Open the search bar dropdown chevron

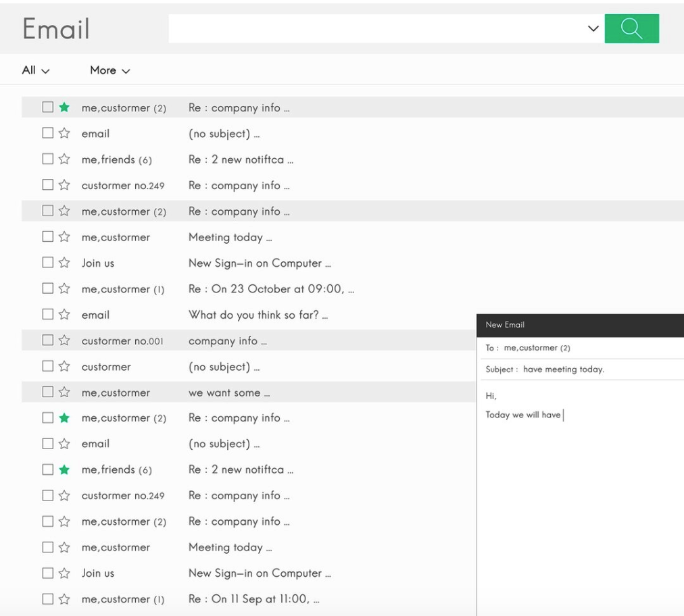(593, 28)
